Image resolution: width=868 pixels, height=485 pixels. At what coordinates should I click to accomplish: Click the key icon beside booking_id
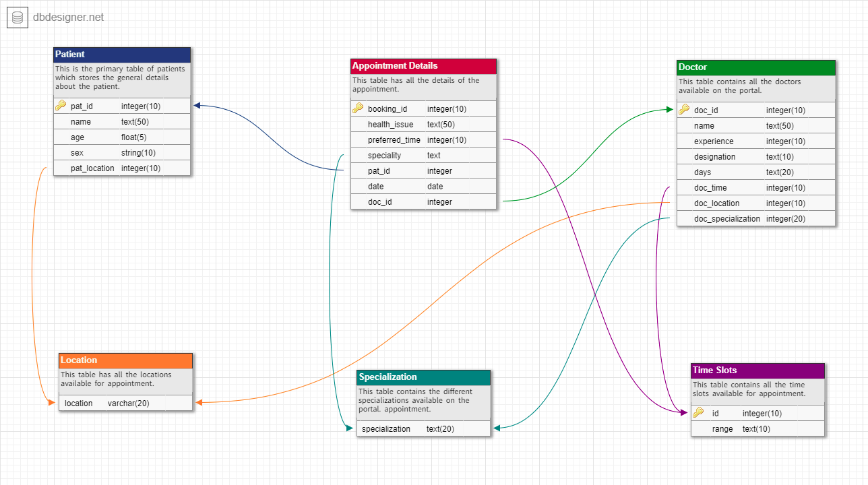coord(358,108)
